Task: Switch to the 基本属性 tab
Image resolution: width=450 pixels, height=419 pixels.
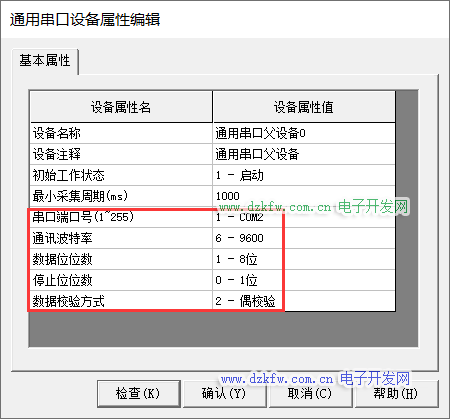Action: coord(45,61)
